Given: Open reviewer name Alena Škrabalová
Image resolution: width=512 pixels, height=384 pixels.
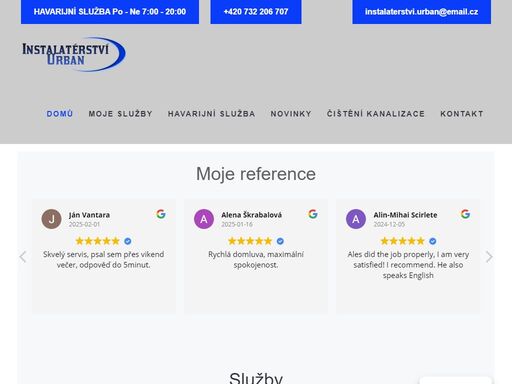Looking at the screenshot, I should click(x=252, y=215).
